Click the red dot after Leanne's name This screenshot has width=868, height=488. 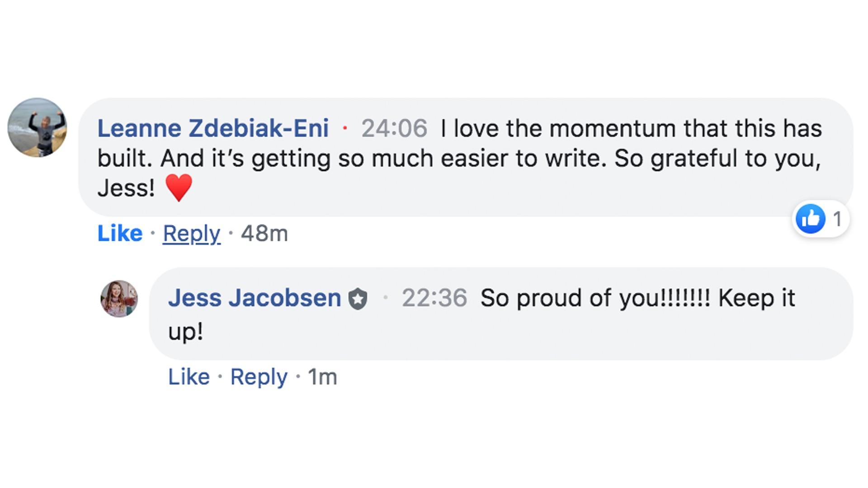[x=345, y=128]
